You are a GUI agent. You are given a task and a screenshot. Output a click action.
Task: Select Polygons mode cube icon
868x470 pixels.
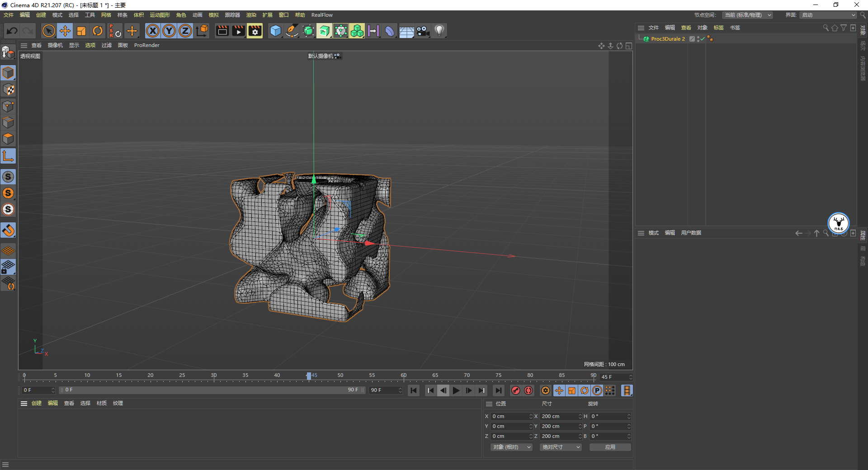9,139
